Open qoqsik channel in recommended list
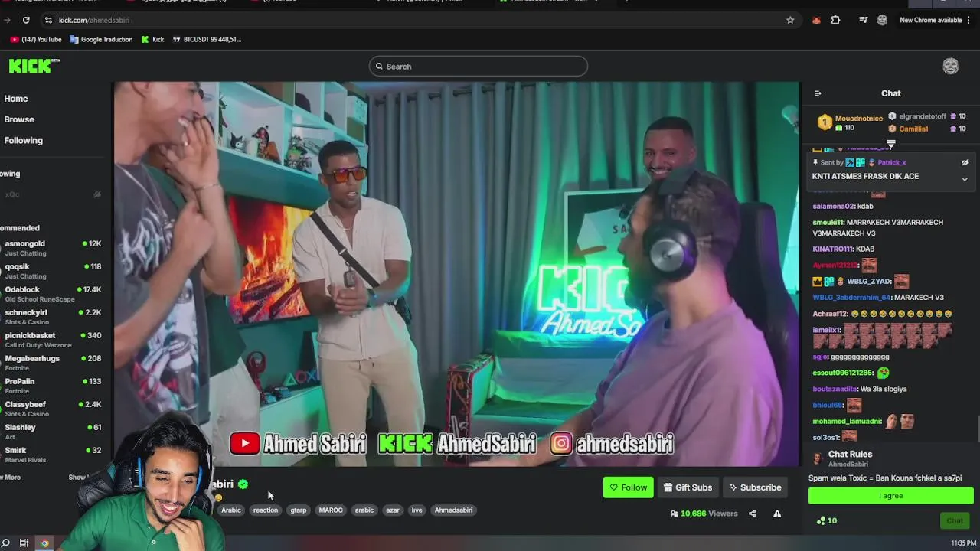Screen dimensions: 980x551 point(52,271)
